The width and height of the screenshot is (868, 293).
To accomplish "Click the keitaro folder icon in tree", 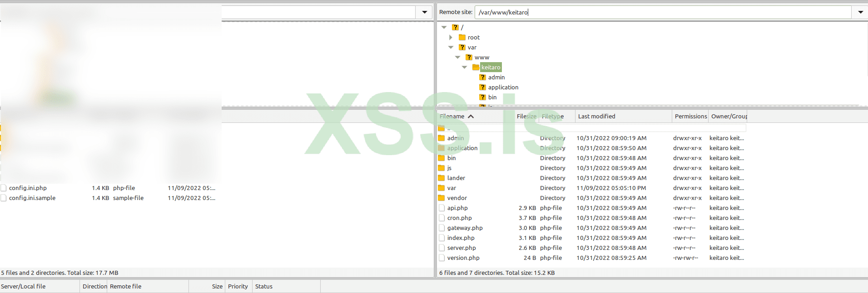I will coord(476,67).
